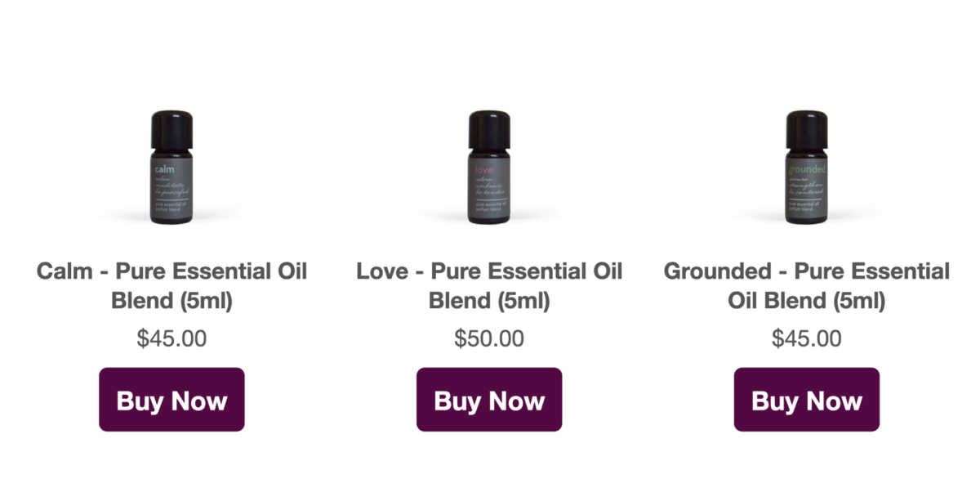Open the Love essential oil bottle image
The width and height of the screenshot is (980, 479).
489,168
